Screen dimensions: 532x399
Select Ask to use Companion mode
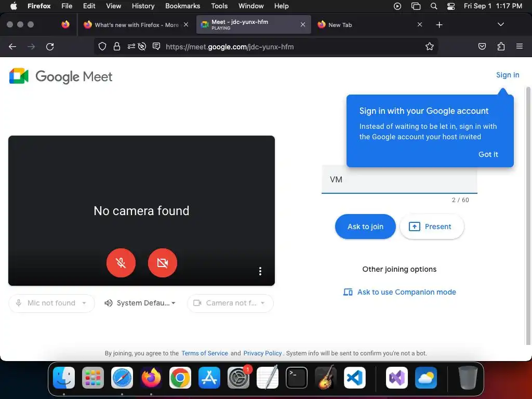coord(400,292)
